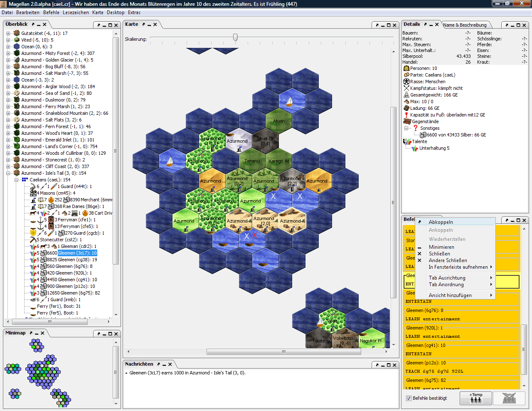Viewport: 532px width, 411px height.
Task: Click the Masons brick icon in the overview
Action: [33, 193]
